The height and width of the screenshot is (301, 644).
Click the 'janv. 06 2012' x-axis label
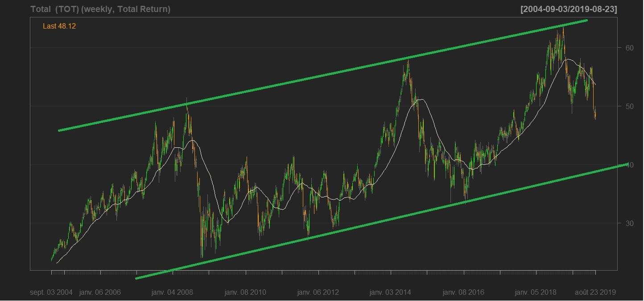pyautogui.click(x=318, y=293)
